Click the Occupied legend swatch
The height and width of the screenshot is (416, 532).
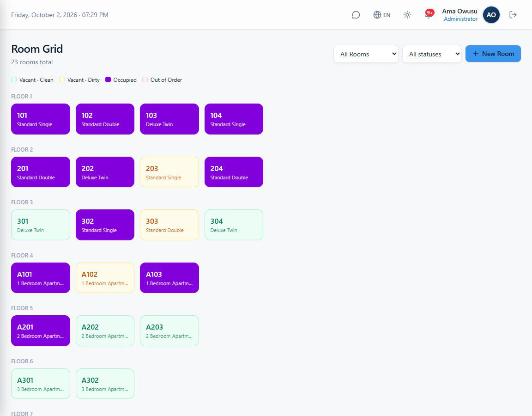[x=108, y=80]
